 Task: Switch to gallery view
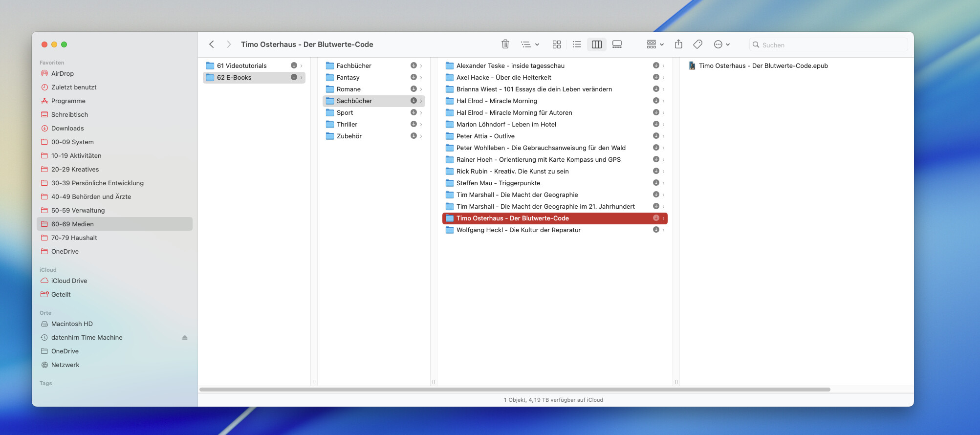pos(617,44)
